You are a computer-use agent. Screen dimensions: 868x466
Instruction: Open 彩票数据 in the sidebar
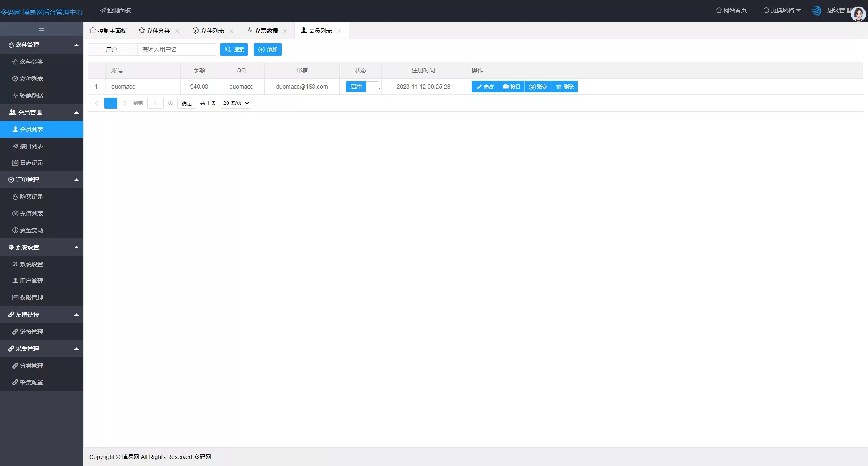tap(32, 95)
